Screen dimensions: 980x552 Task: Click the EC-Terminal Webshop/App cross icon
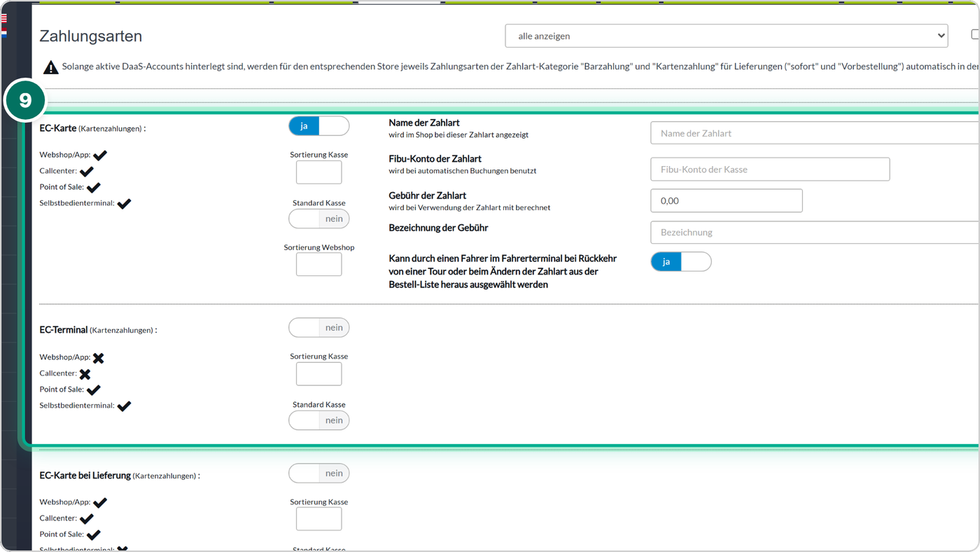click(x=99, y=358)
